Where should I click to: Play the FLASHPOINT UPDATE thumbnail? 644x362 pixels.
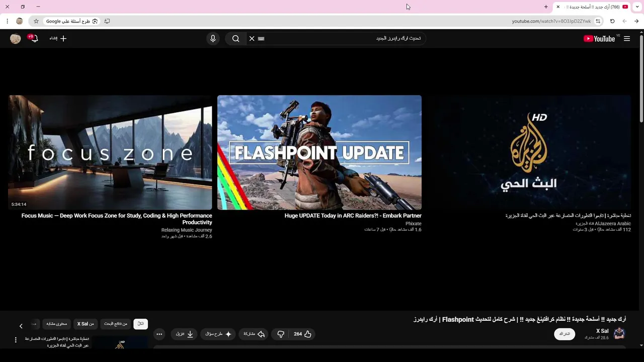319,152
